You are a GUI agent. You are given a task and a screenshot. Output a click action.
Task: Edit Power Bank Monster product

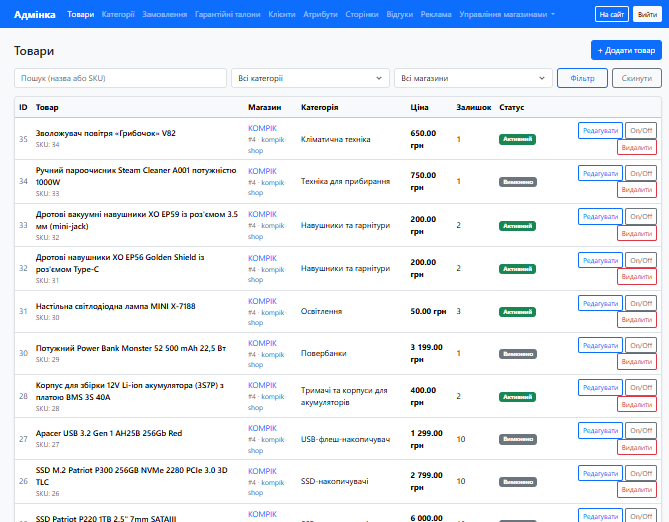600,345
